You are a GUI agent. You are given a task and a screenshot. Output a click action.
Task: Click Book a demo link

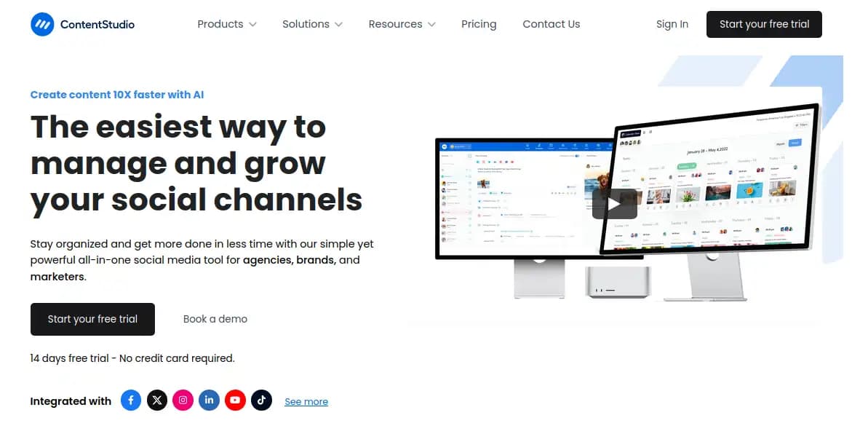click(x=215, y=319)
